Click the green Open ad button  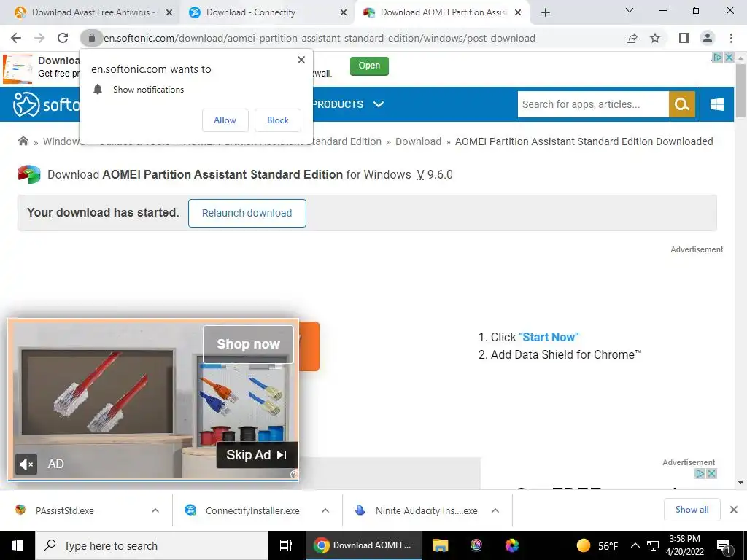[x=369, y=66]
